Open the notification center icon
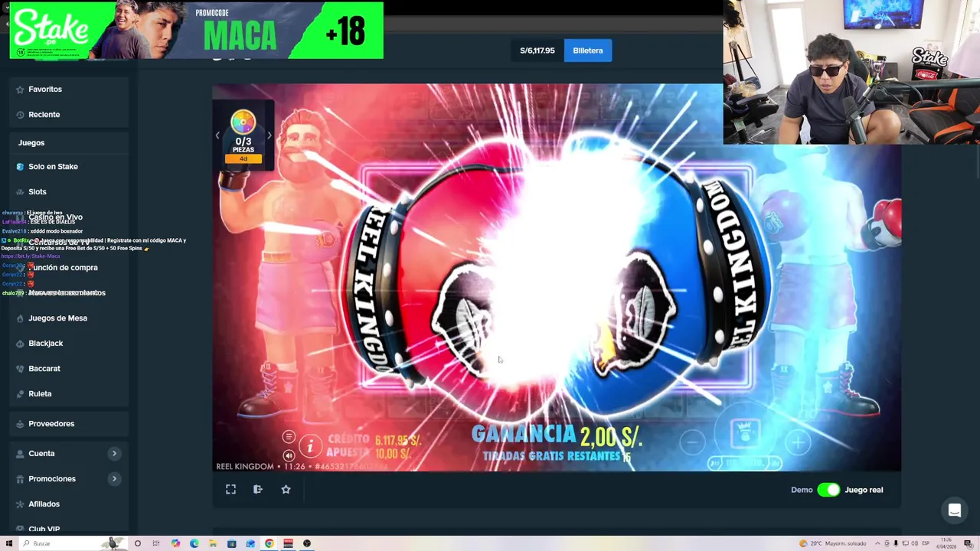 tap(969, 544)
